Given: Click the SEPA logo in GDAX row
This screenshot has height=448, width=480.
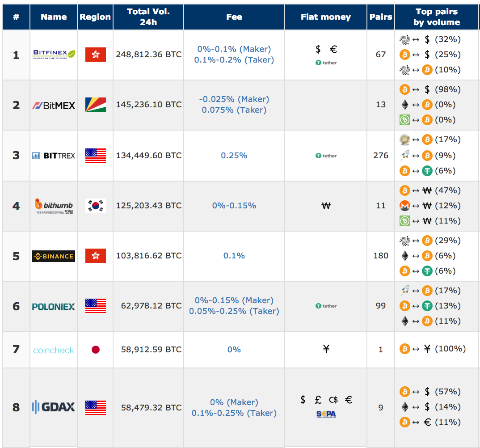Looking at the screenshot, I should [x=326, y=414].
